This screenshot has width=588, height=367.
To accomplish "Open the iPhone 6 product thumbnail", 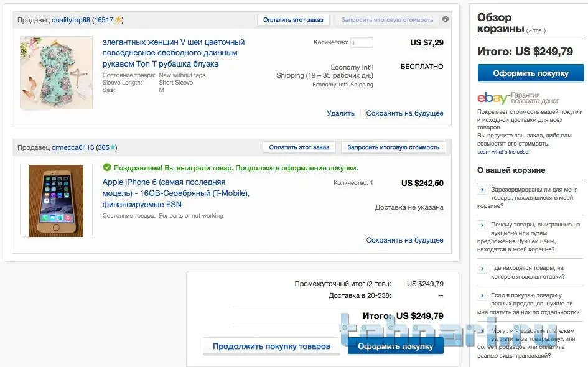I will [x=57, y=200].
